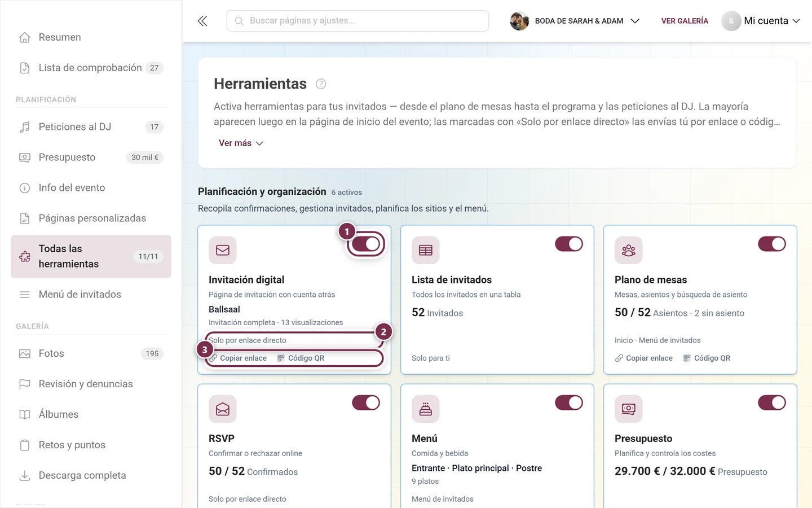Toggle the Menú tool switch
Viewport: 812px width, 508px height.
pos(569,402)
